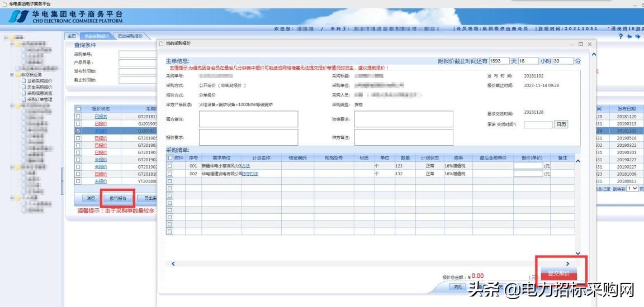The width and height of the screenshot is (644, 307).
Task: Tick the checkbox of the GT201905 row
Action: 78,138
